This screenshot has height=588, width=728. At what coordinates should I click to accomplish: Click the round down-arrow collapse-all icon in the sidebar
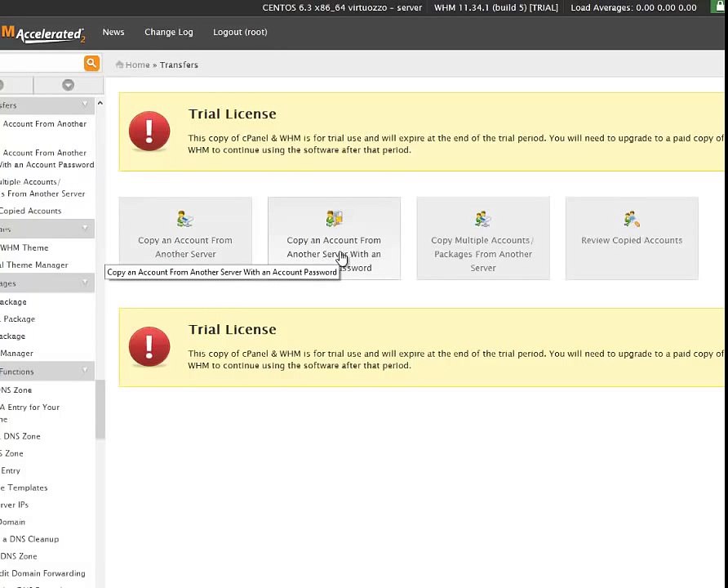(69, 85)
